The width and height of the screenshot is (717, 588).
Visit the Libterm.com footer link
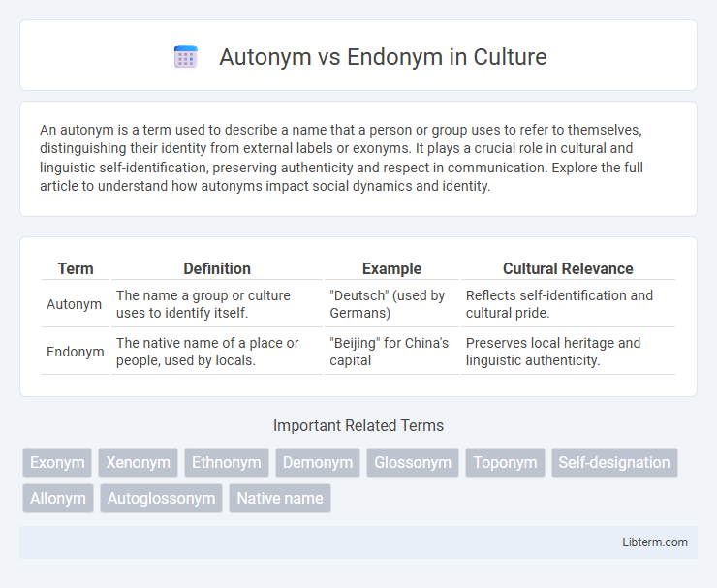(x=655, y=542)
